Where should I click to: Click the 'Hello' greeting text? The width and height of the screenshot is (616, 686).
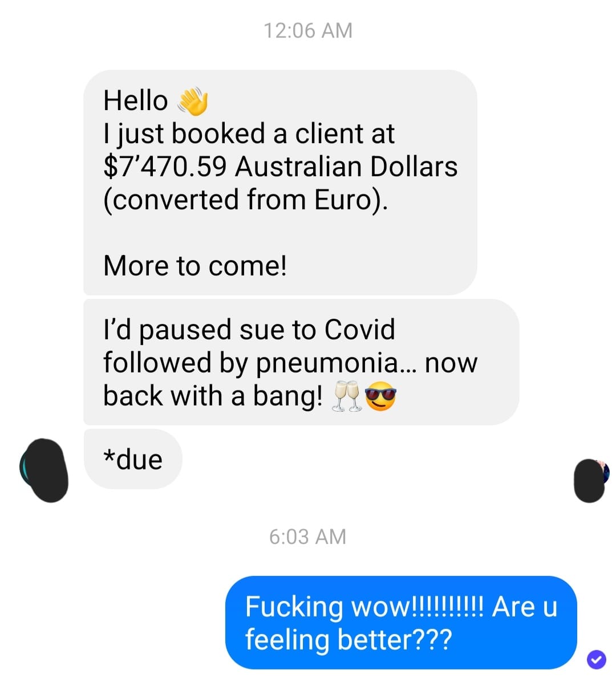click(x=136, y=101)
